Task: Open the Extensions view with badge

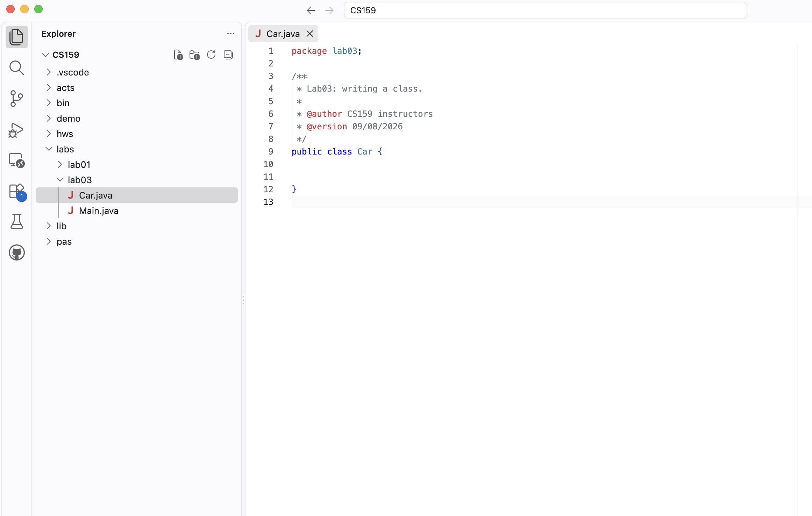Action: (x=17, y=192)
